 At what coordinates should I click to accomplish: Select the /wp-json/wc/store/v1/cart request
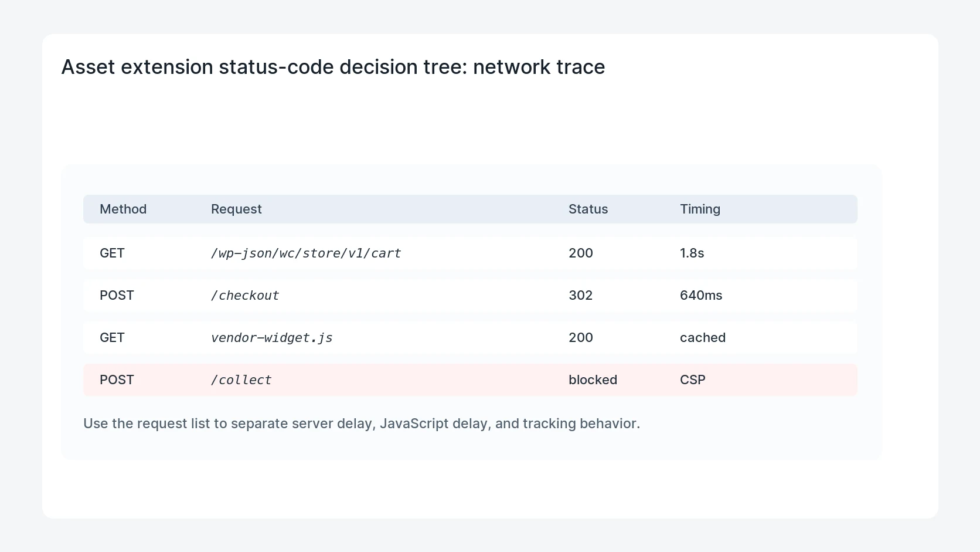pyautogui.click(x=306, y=253)
